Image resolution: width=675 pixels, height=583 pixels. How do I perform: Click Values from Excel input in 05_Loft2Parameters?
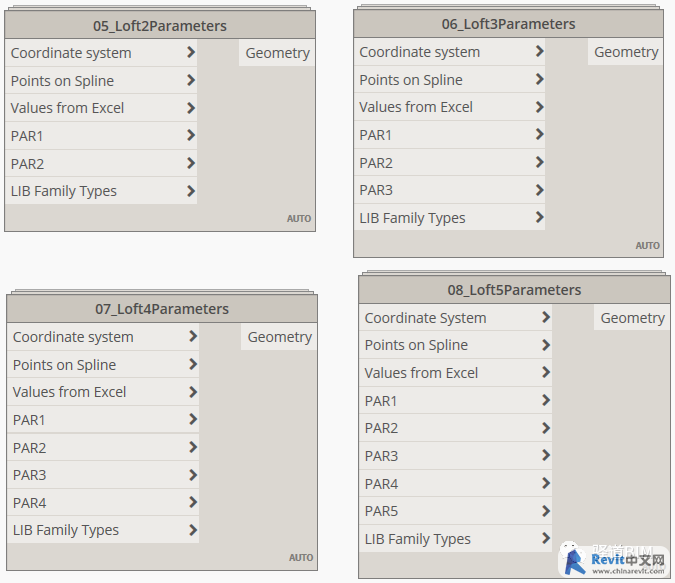tap(68, 108)
